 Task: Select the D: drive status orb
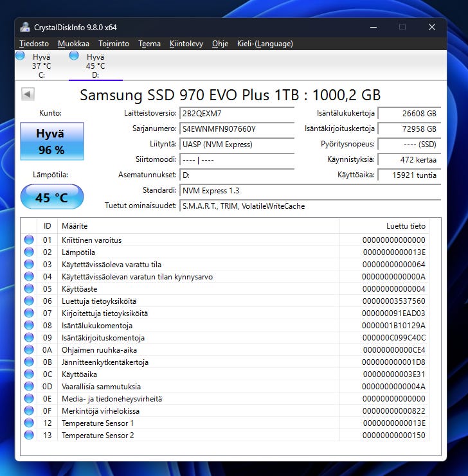(x=74, y=56)
